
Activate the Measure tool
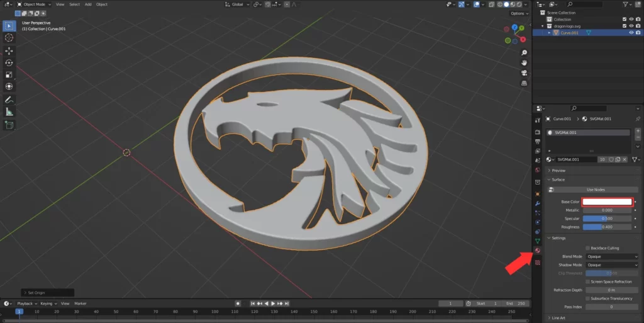[x=9, y=112]
